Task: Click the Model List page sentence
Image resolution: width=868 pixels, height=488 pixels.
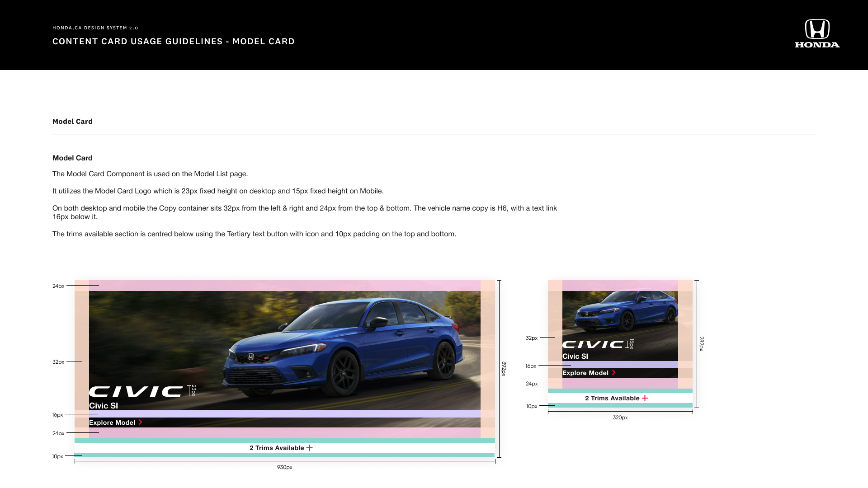Action: click(x=150, y=174)
